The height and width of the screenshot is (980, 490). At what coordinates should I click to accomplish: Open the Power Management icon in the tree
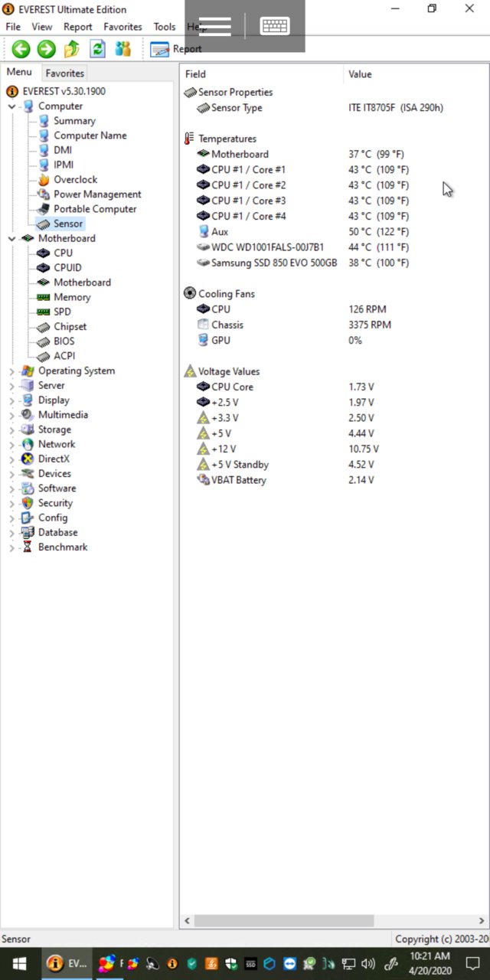coord(44,194)
